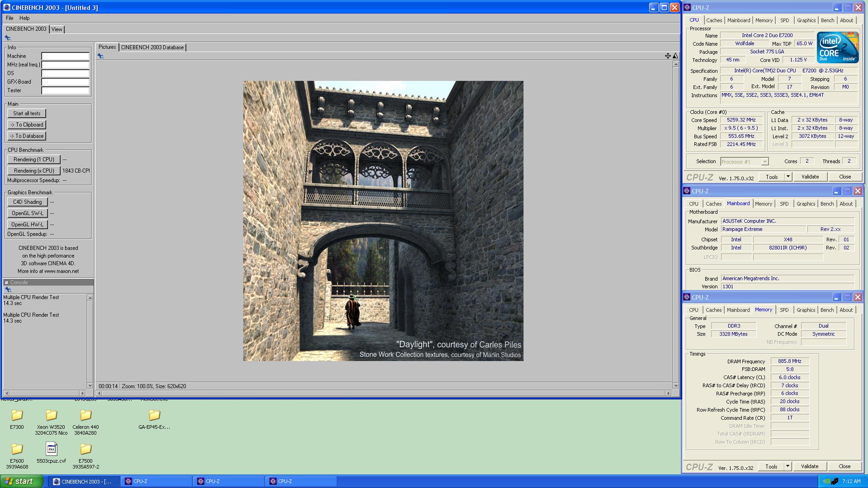This screenshot has height=488, width=868.
Task: Click the NVIDIA icon in the system tray
Action: pos(827,481)
